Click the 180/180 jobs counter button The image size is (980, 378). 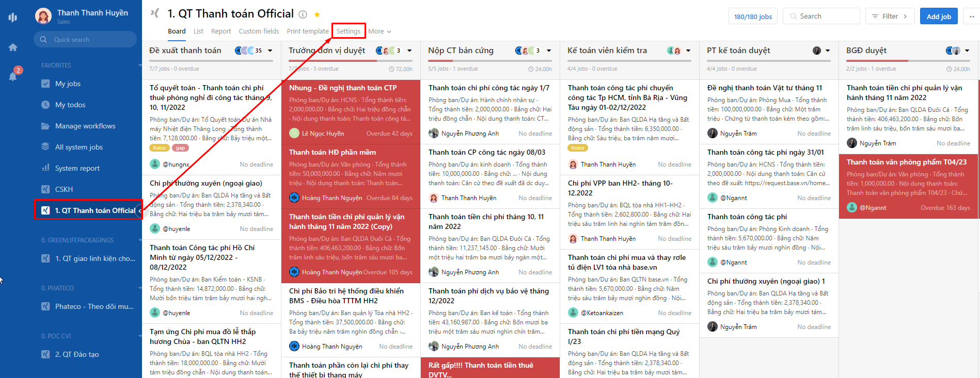tap(753, 16)
